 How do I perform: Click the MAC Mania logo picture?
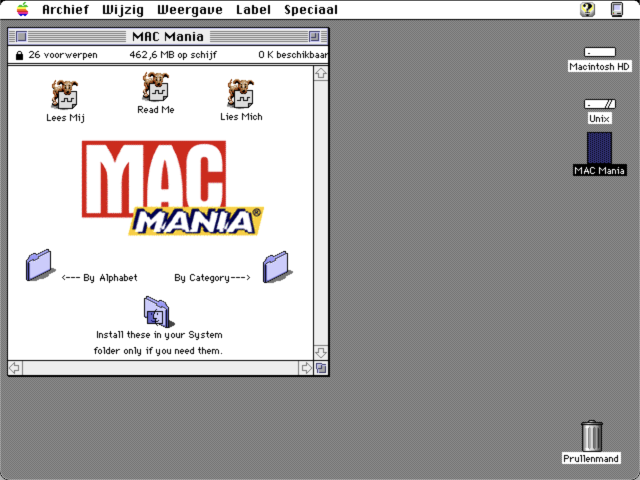[172, 188]
